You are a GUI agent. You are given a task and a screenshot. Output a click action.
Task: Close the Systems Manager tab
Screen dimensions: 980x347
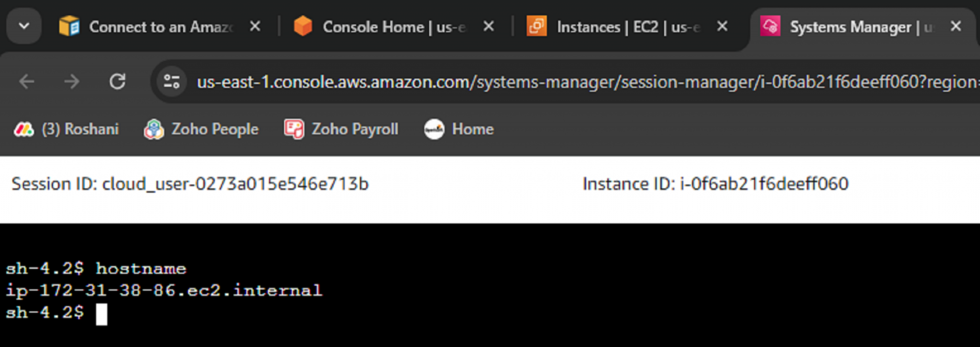[956, 26]
